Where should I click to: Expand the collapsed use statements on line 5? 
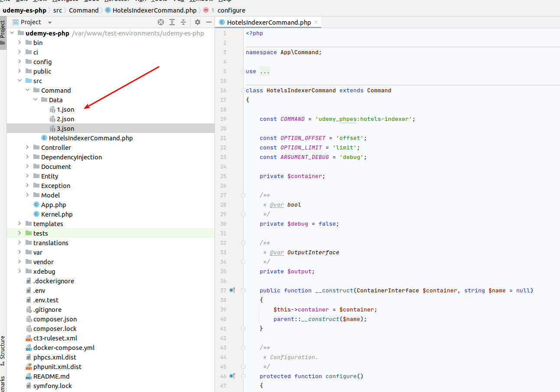coord(265,71)
